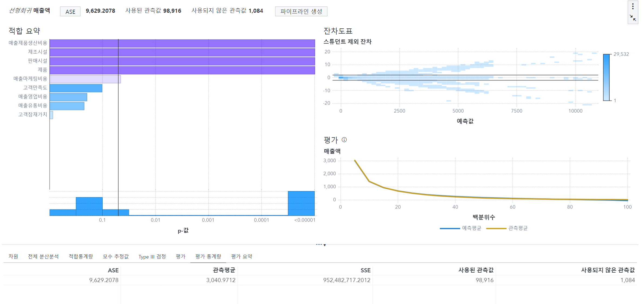Viewport: 644px width, 304px height.
Task: Click the residual plot color gradient legend
Action: tap(606, 77)
